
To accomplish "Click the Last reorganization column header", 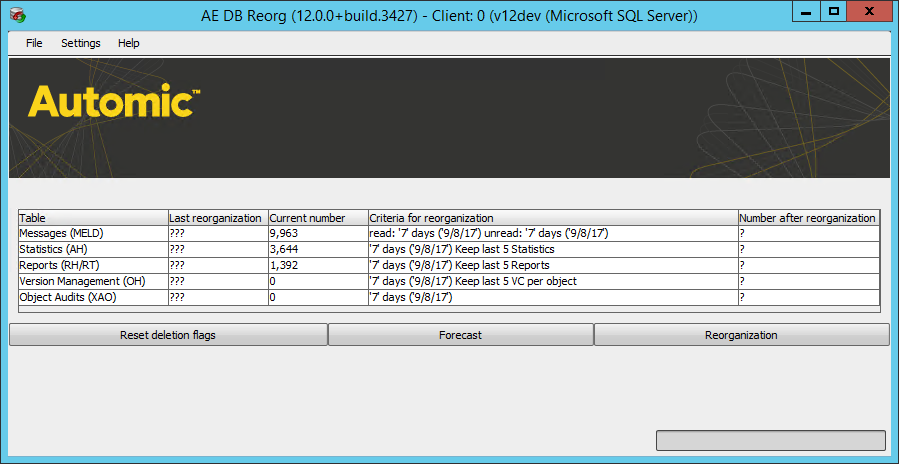I will (x=218, y=218).
